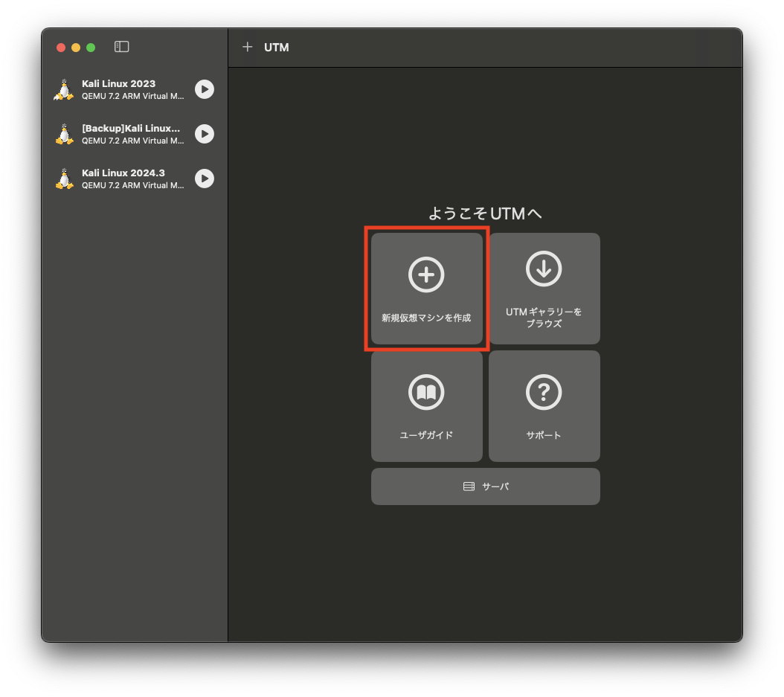The width and height of the screenshot is (784, 697).
Task: Select the Kali Linux 2023 penguin icon
Action: pos(64,90)
